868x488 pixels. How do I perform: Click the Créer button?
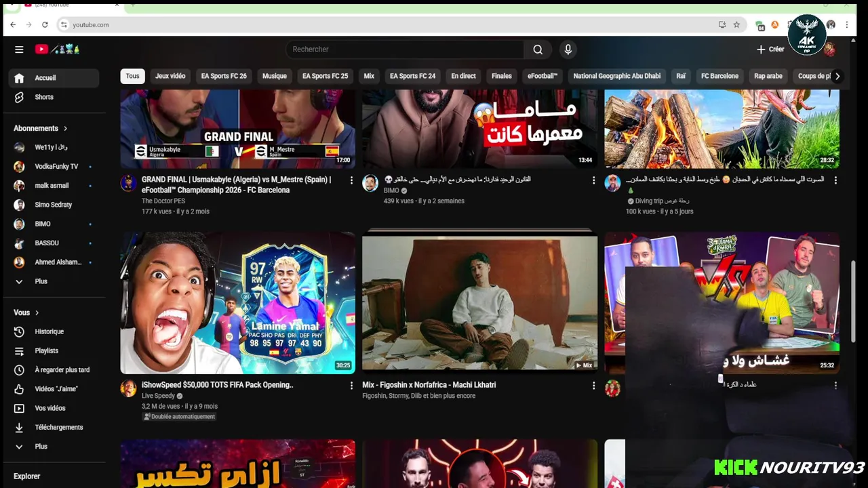click(x=770, y=49)
